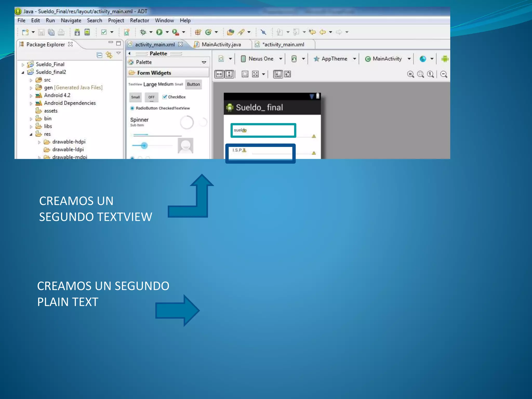
Task: Click the Run green play icon
Action: point(159,32)
